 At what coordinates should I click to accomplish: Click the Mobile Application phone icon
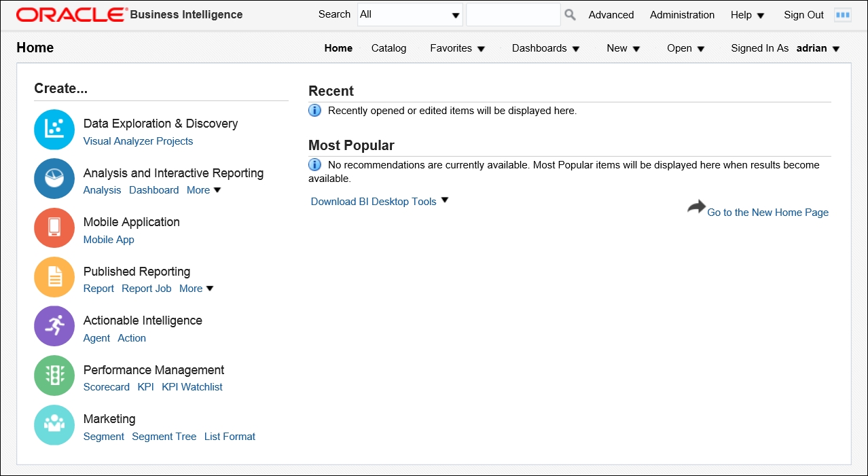point(54,228)
